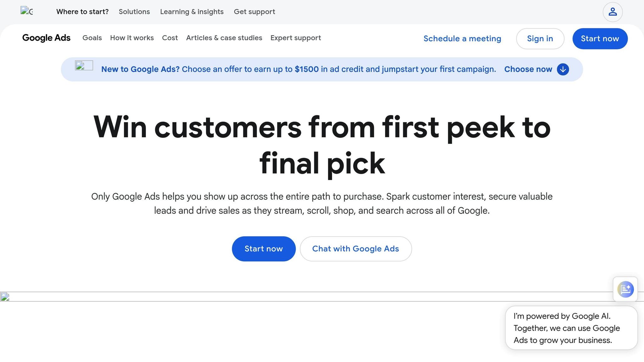Click the hero Start now button

pyautogui.click(x=264, y=249)
